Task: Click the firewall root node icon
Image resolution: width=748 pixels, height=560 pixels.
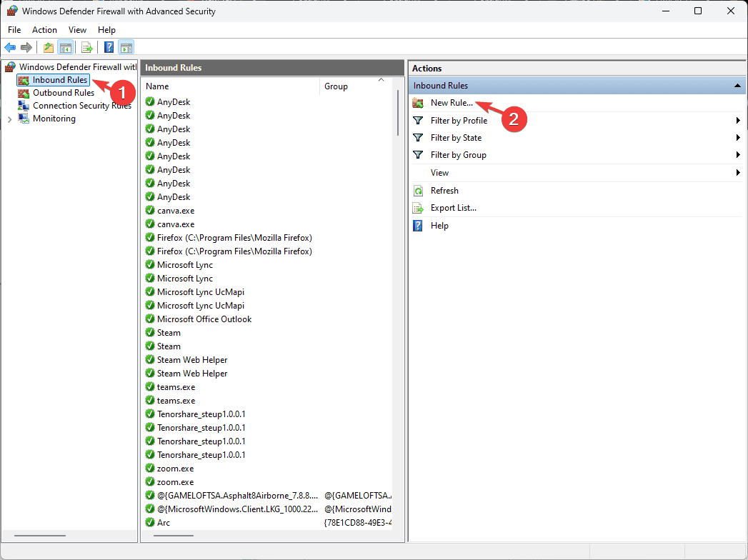Action: [10, 66]
